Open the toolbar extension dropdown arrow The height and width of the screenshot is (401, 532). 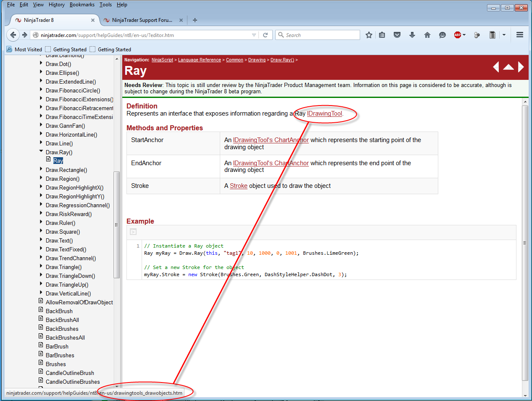504,35
